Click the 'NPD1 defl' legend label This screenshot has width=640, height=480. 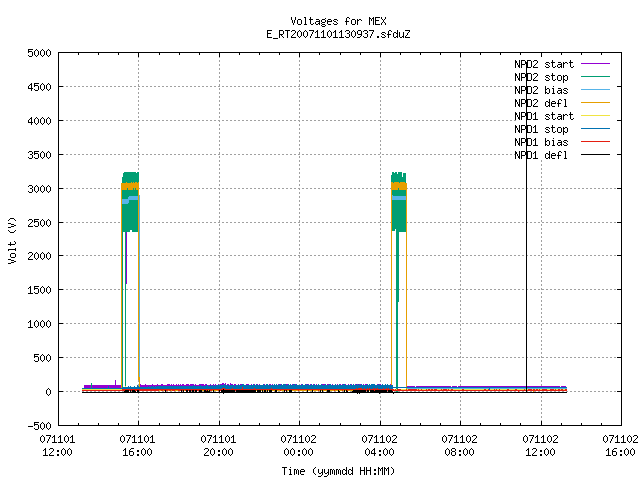(x=541, y=156)
